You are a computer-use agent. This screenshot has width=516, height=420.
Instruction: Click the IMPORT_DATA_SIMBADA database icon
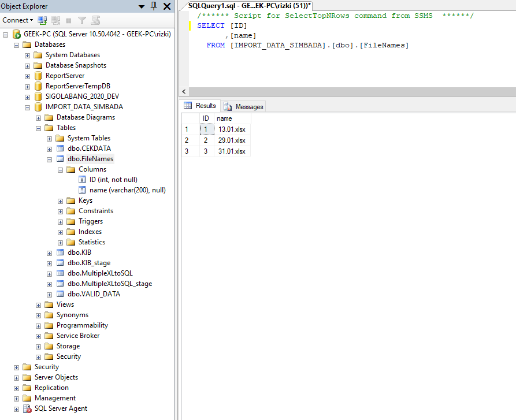pyautogui.click(x=38, y=107)
